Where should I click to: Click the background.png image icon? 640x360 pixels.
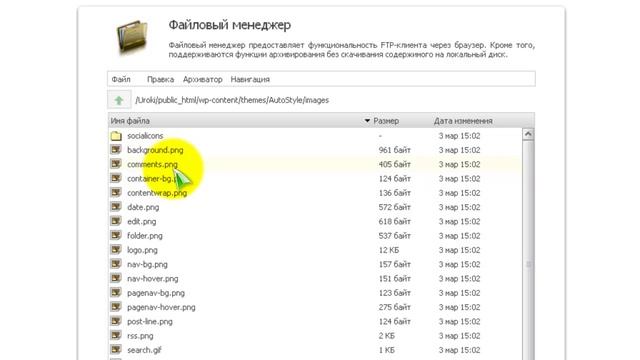(116, 150)
